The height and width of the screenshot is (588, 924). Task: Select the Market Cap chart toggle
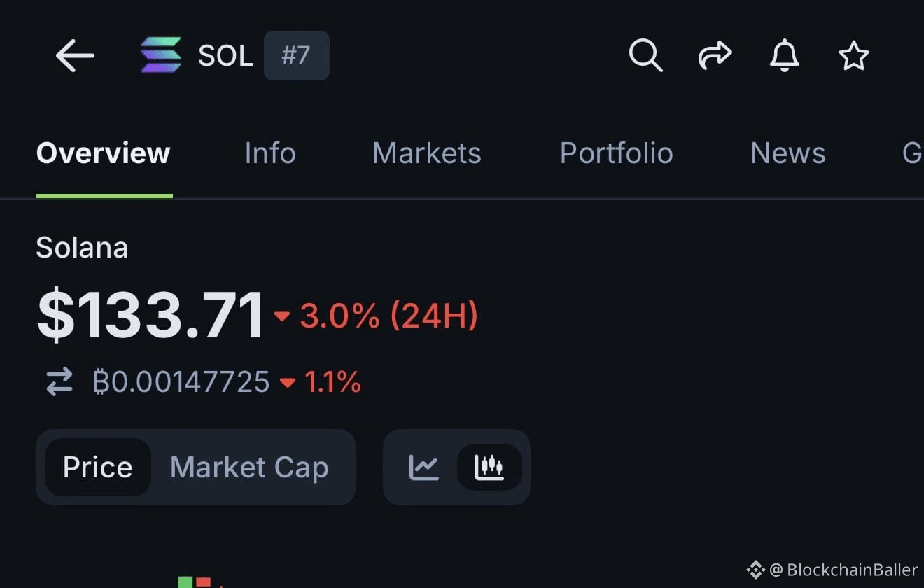(x=249, y=467)
